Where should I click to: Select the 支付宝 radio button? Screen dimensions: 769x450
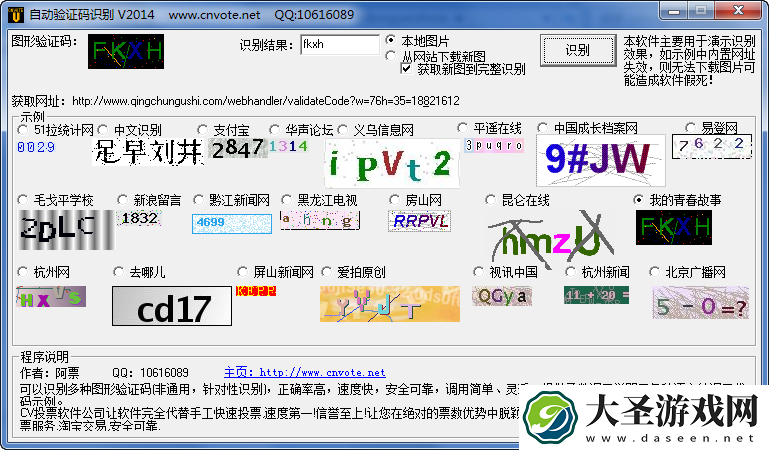[x=203, y=130]
